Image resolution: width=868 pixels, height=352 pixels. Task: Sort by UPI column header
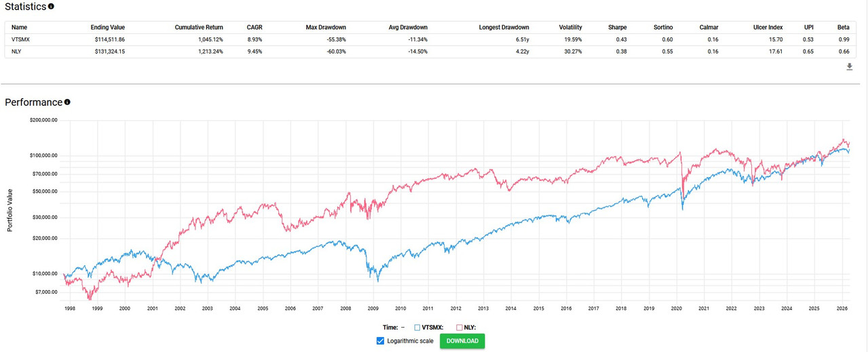(x=809, y=27)
